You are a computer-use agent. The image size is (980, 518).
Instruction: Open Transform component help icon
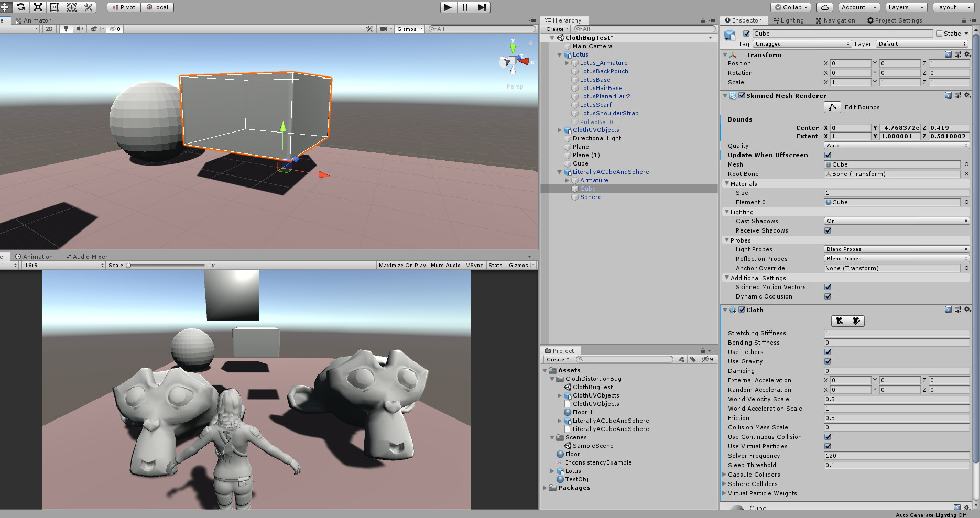pos(948,54)
